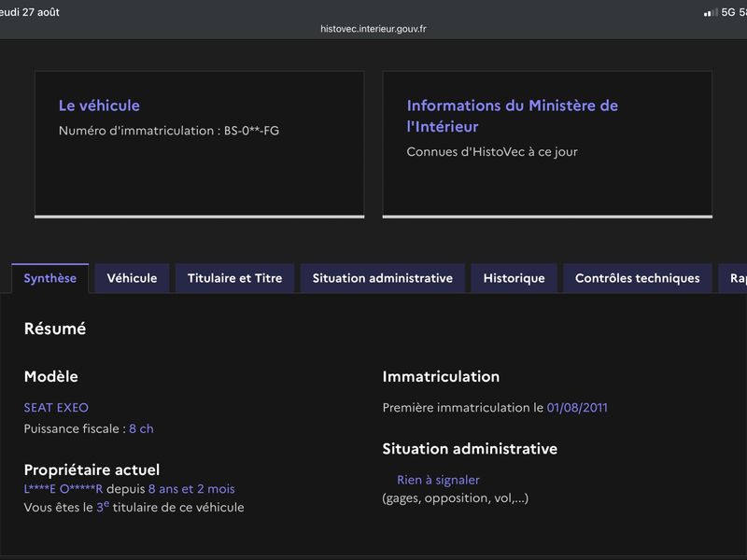Select the Situation administrative tab
Screen dimensions: 747x560
pos(383,278)
